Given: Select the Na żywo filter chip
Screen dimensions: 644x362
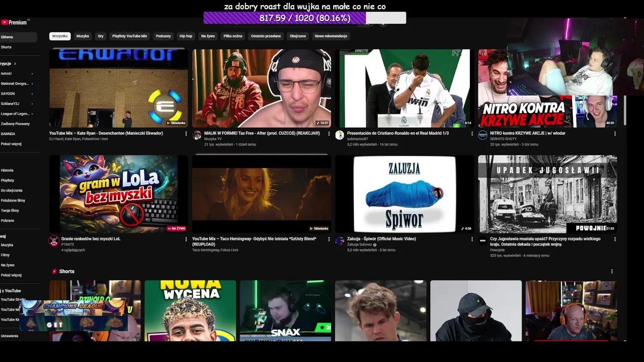Looking at the screenshot, I should (208, 36).
